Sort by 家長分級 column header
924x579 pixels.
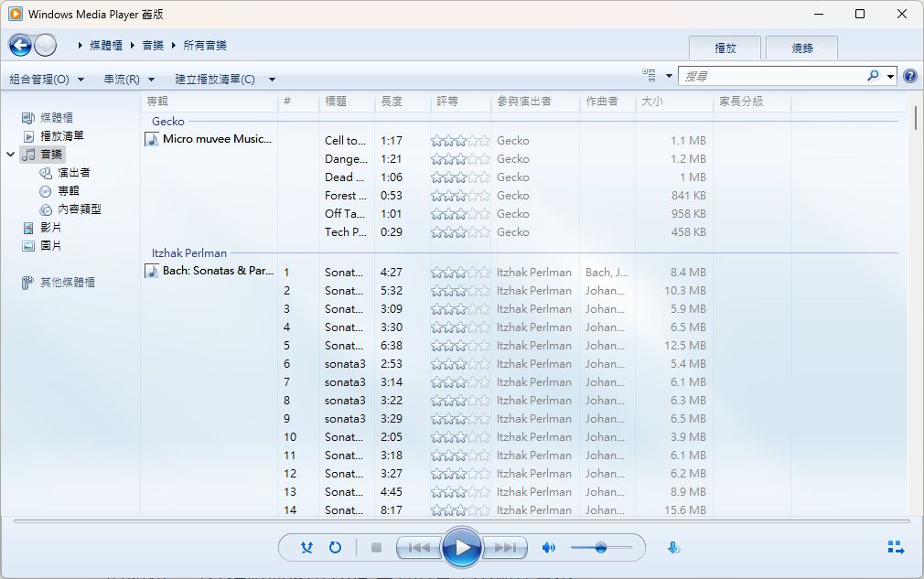[x=752, y=102]
